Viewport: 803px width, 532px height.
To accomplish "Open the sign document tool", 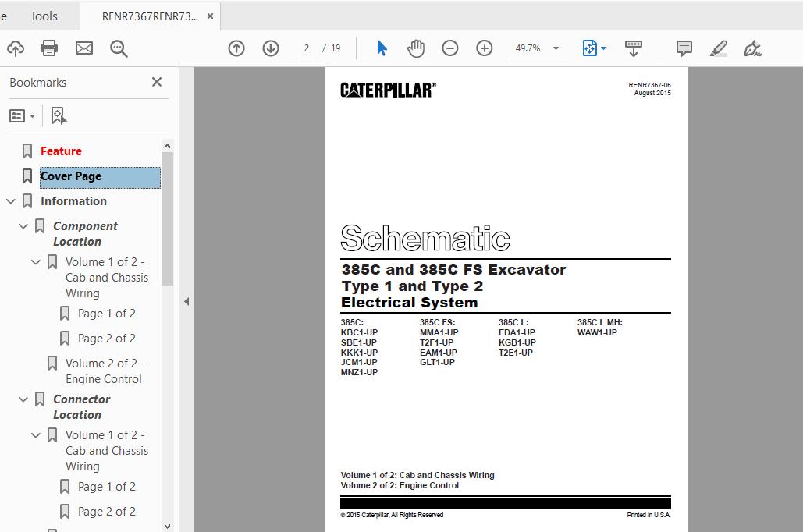I will [x=752, y=48].
